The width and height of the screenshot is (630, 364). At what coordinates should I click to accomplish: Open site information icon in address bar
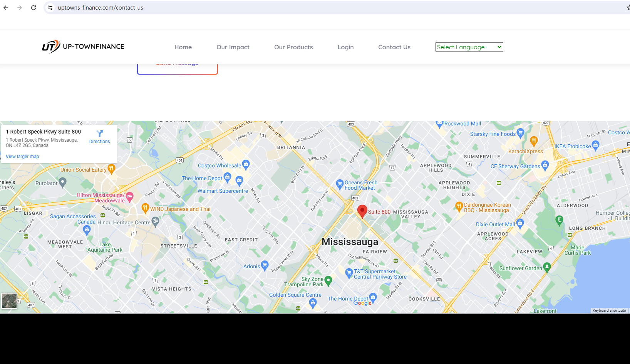50,8
